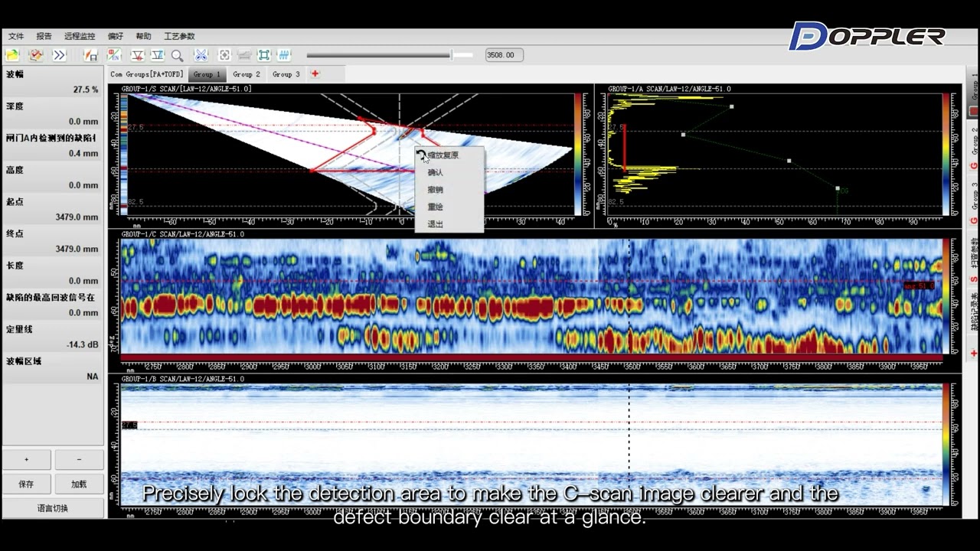This screenshot has height=551, width=980.
Task: Click the green frame fit toolbar icon
Action: click(x=264, y=55)
